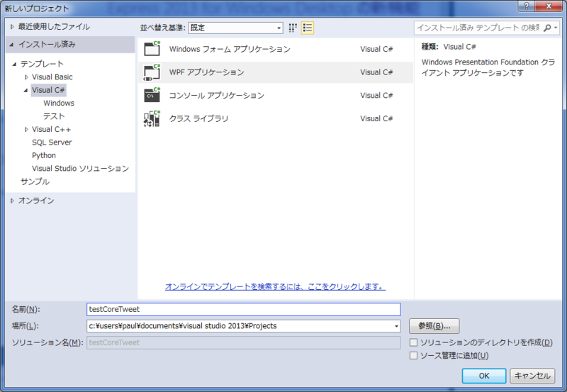
Task: Expand 最近使用したファイル section
Action: (x=12, y=27)
